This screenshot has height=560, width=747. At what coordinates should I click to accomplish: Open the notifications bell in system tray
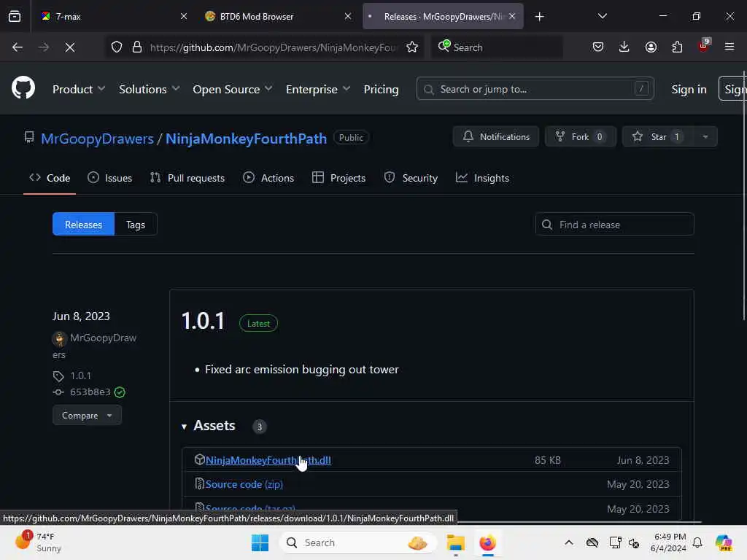tap(697, 542)
